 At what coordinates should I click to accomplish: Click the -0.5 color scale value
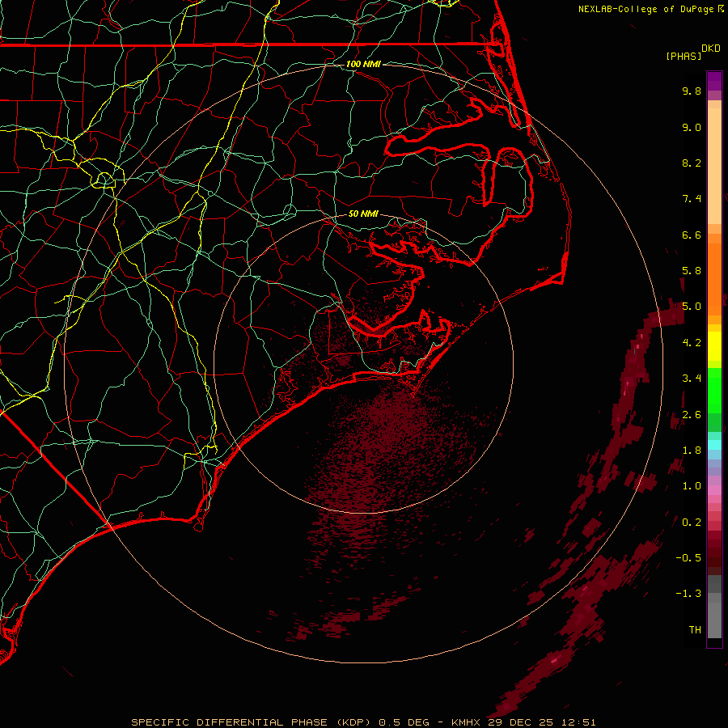point(688,558)
